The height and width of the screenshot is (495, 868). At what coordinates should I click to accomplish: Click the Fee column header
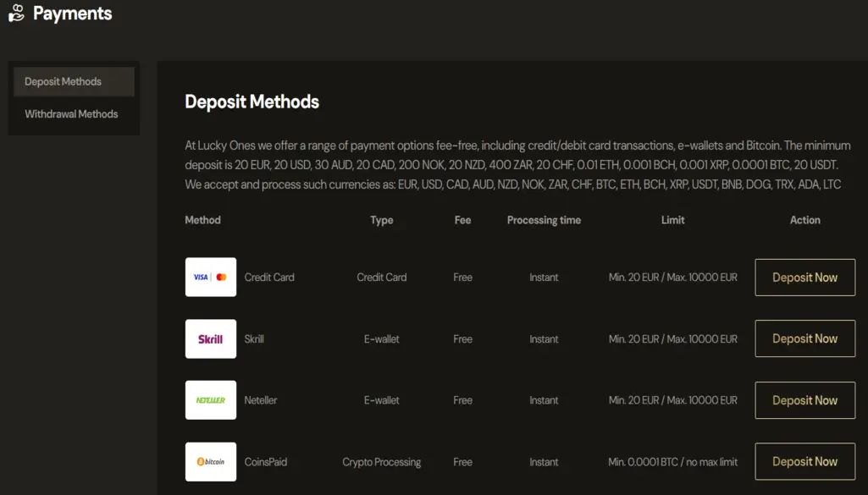(x=462, y=220)
